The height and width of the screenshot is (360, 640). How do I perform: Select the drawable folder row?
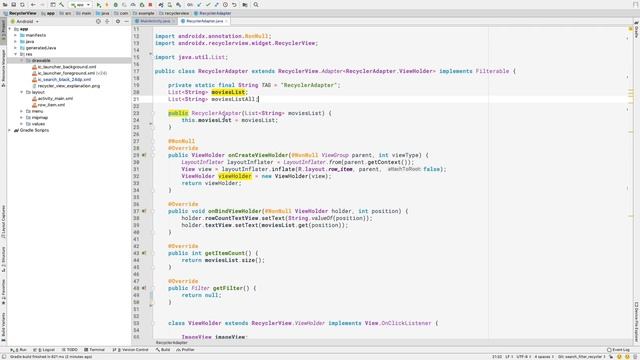[69, 60]
